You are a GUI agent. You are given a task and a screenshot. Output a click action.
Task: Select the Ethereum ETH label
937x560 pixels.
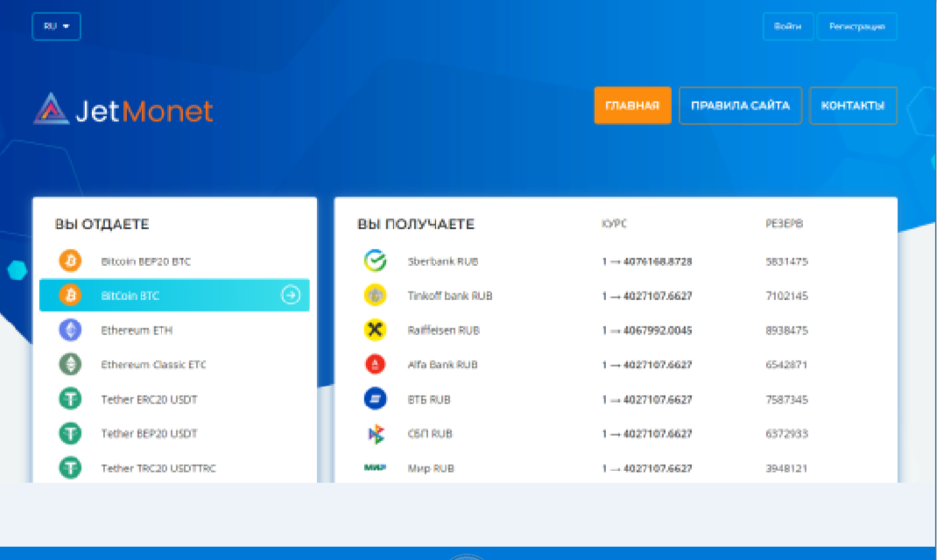tap(137, 330)
